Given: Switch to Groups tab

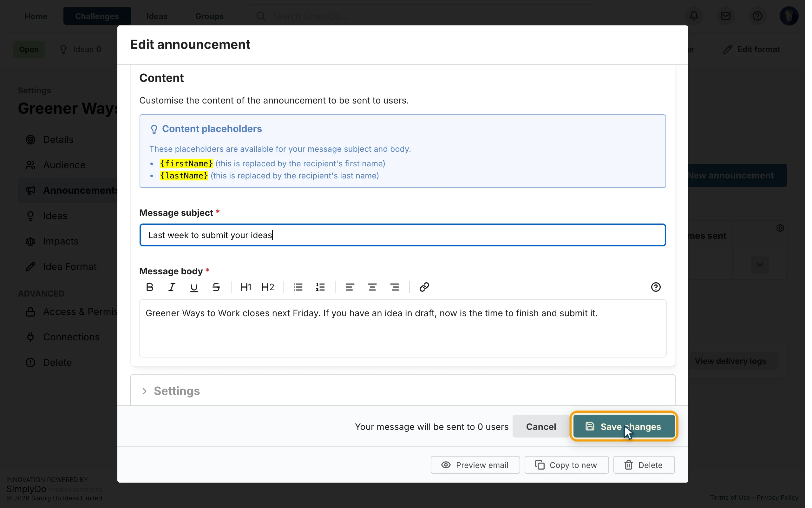Looking at the screenshot, I should point(209,16).
